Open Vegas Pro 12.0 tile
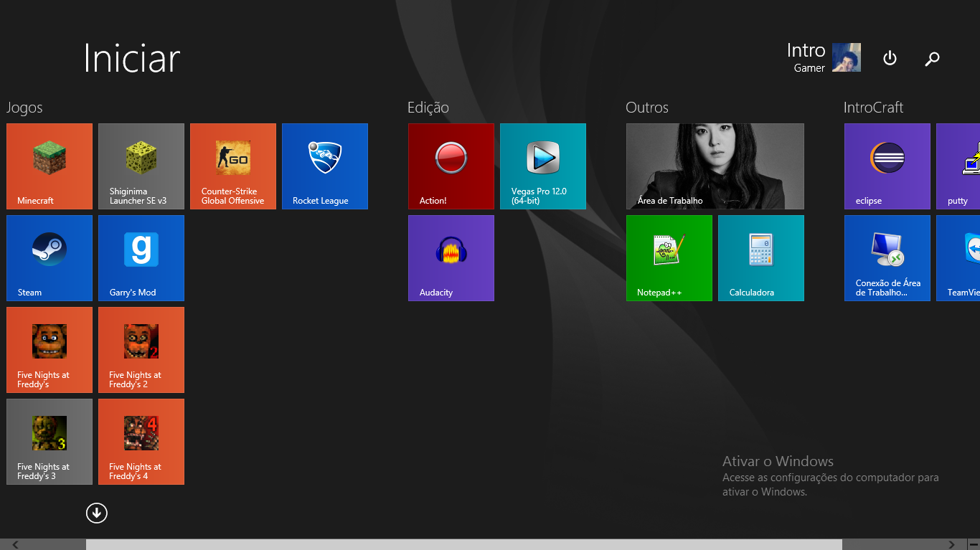This screenshot has height=550, width=980. pyautogui.click(x=543, y=166)
